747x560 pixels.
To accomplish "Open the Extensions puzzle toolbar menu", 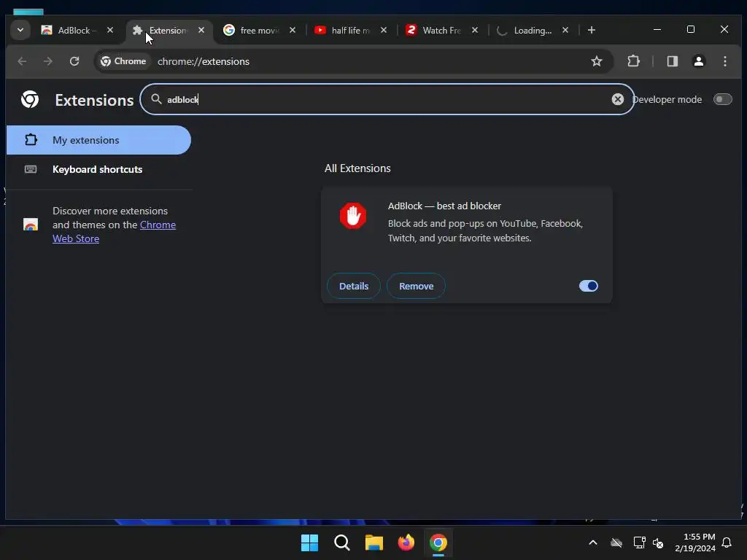I will (x=633, y=61).
